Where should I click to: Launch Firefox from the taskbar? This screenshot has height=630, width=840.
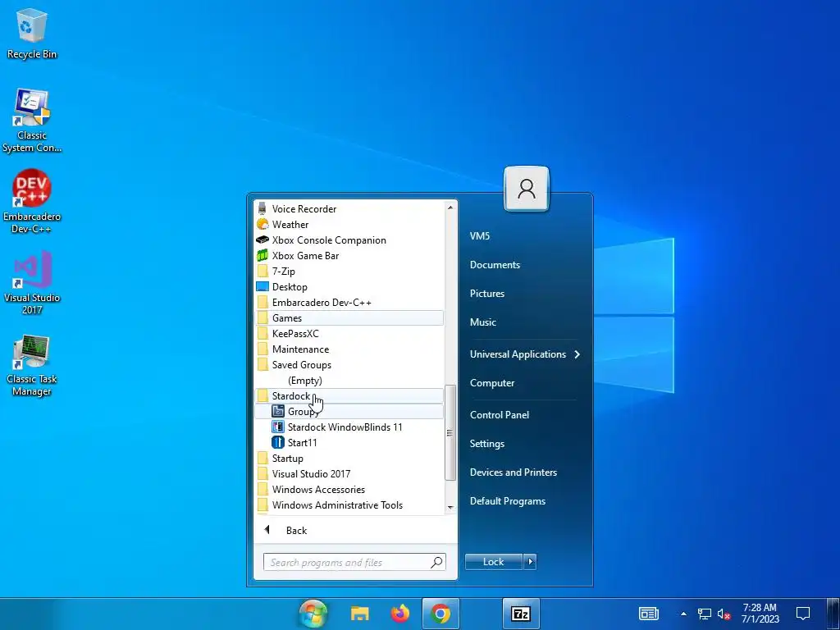tap(399, 614)
